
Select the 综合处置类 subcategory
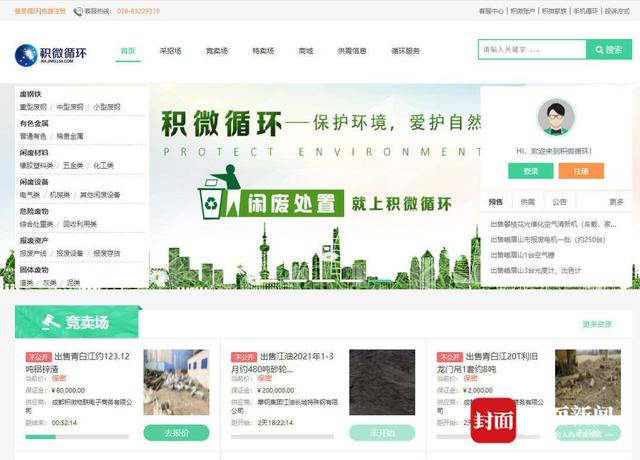click(x=37, y=224)
